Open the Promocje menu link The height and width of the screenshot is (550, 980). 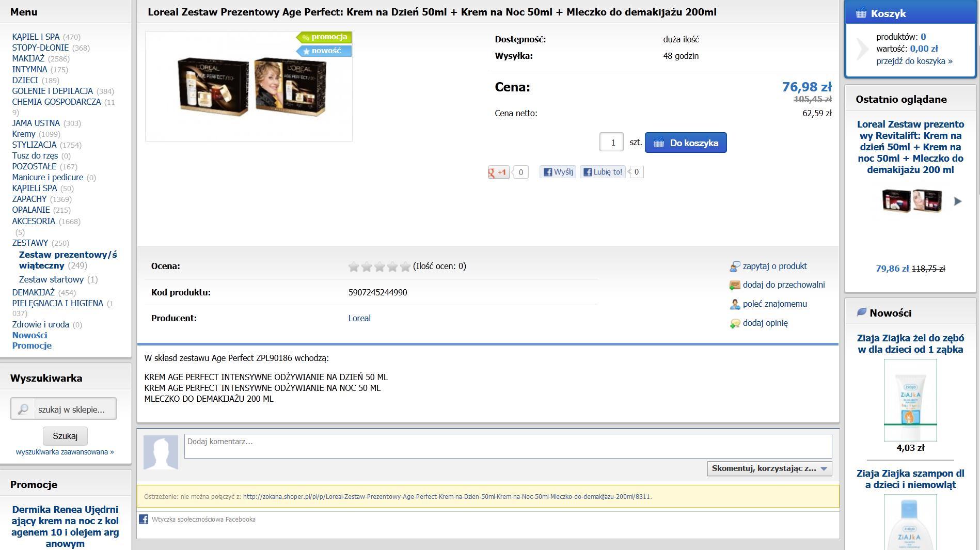tap(32, 345)
